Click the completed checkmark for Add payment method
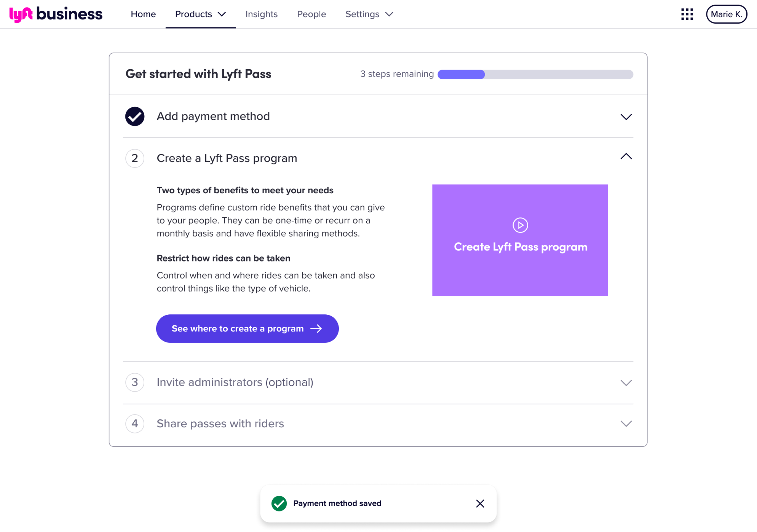Viewport: 757px width, 532px height. [x=135, y=116]
